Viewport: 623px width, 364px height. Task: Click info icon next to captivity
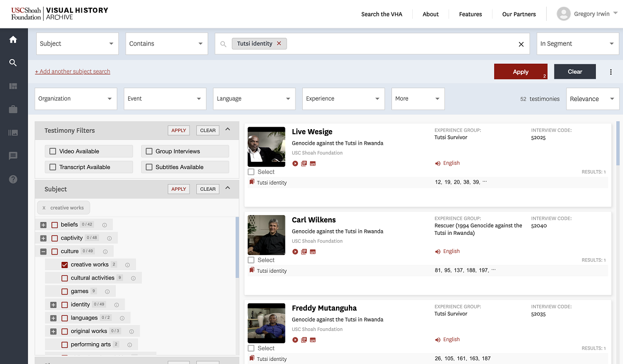(x=109, y=238)
